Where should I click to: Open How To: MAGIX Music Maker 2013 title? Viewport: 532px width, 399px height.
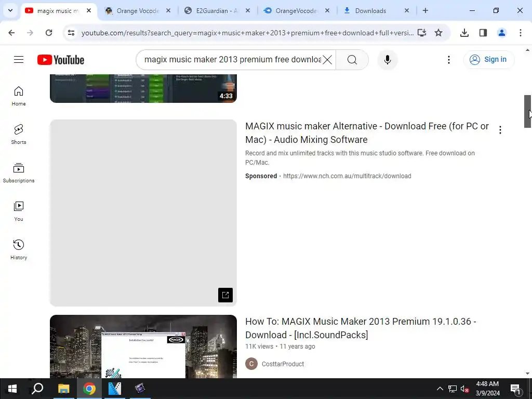tap(361, 328)
